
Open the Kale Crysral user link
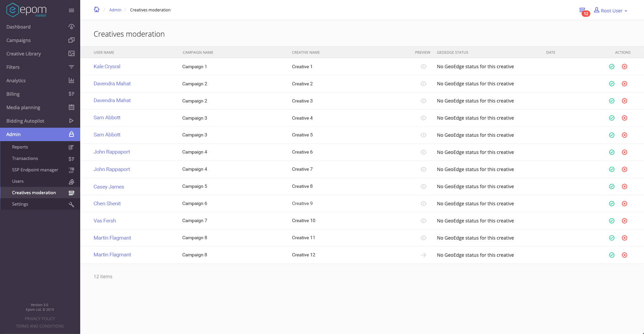[x=107, y=67]
